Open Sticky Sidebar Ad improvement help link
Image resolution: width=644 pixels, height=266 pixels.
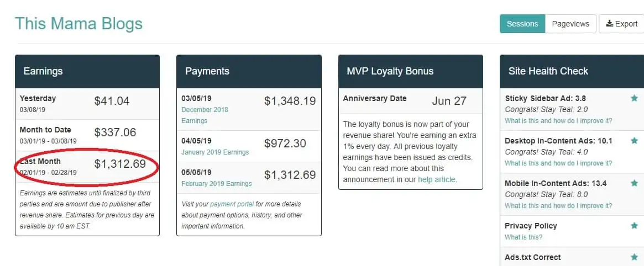pos(558,120)
